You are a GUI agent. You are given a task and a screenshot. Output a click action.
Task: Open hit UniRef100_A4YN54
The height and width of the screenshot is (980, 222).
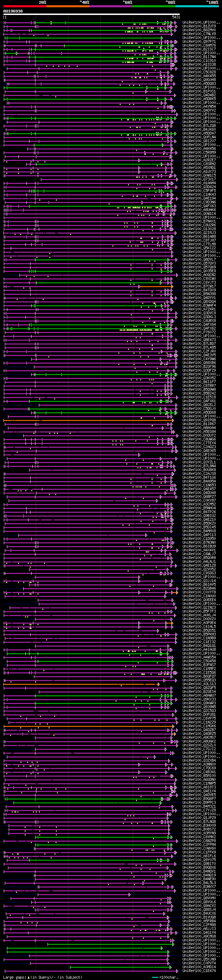(199, 106)
